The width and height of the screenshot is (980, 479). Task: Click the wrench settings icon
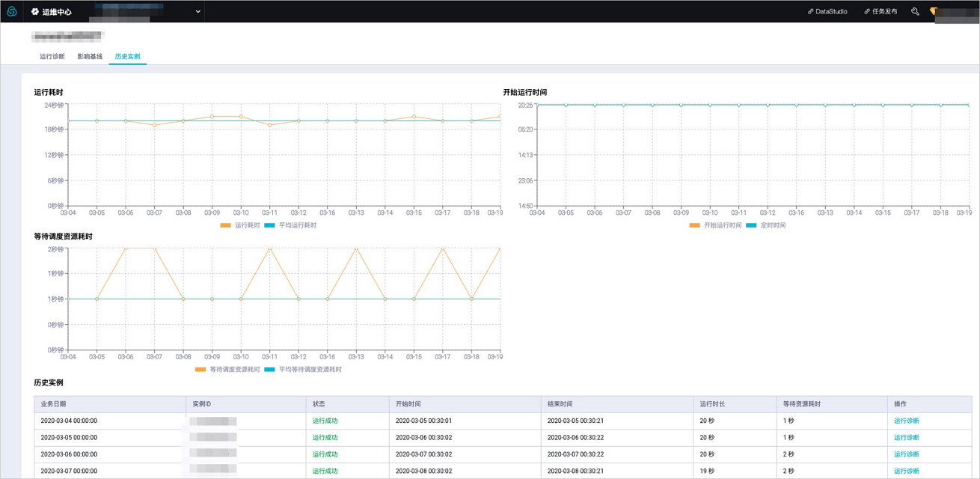point(915,12)
